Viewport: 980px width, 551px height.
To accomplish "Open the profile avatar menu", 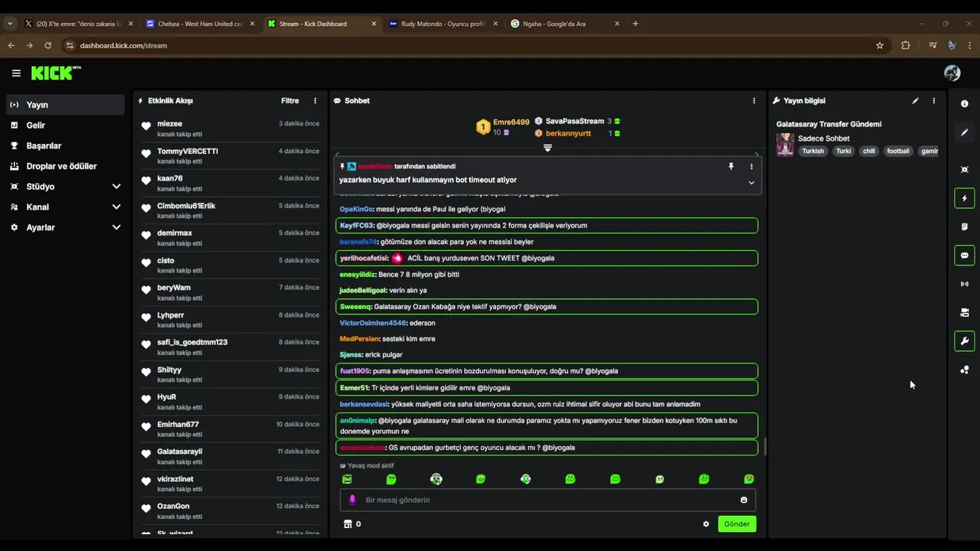I will 952,73.
